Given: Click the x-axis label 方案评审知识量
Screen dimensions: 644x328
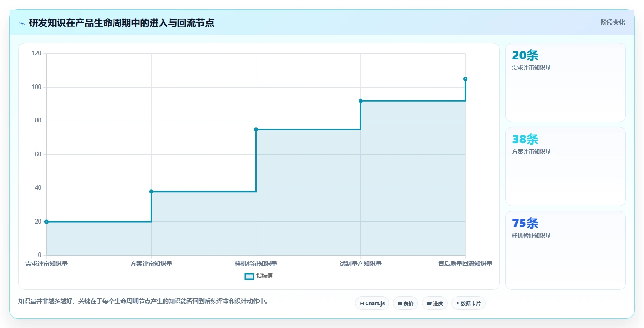Looking at the screenshot, I should (151, 264).
